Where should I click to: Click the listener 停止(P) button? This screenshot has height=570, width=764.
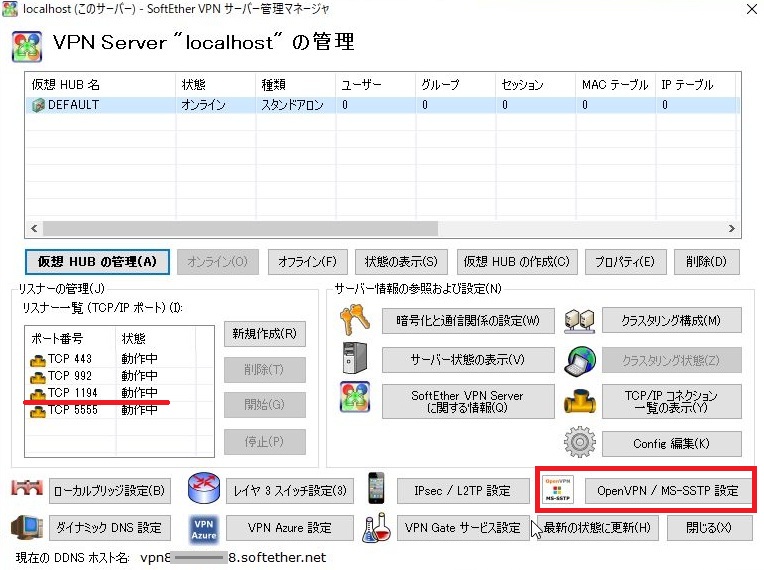(265, 441)
